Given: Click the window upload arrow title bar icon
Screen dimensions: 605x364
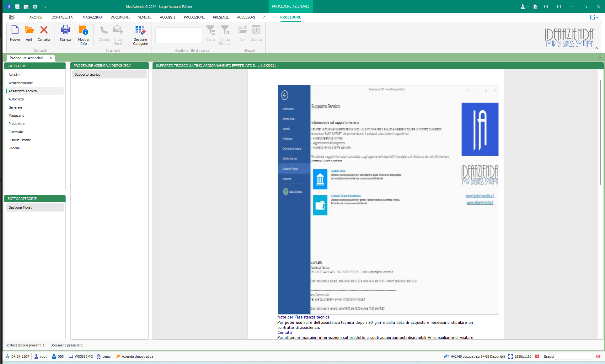Looking at the screenshot, I should [559, 6].
